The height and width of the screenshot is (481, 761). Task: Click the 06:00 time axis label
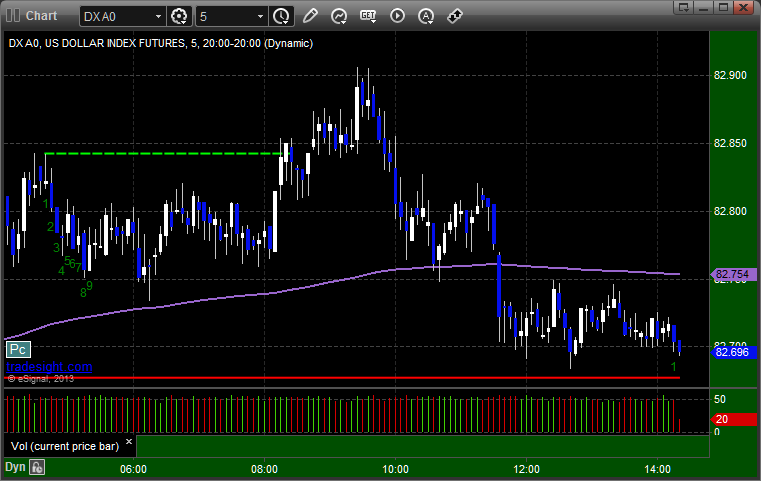(x=133, y=469)
